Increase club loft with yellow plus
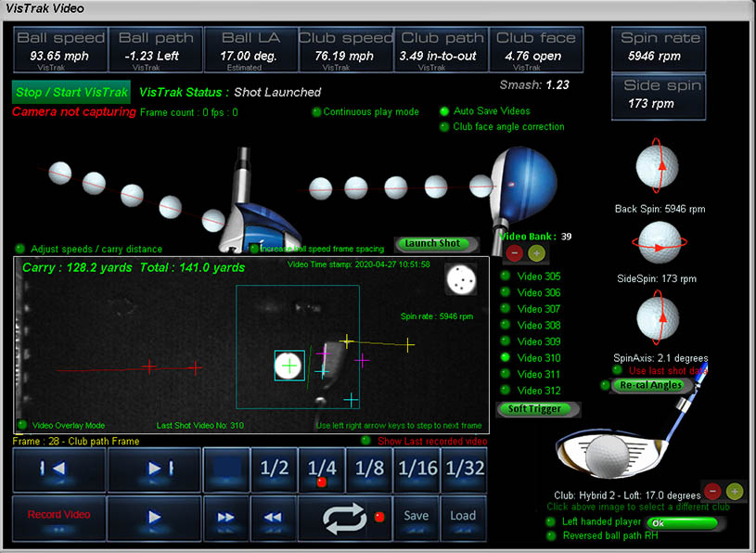756x553 pixels. coord(735,491)
